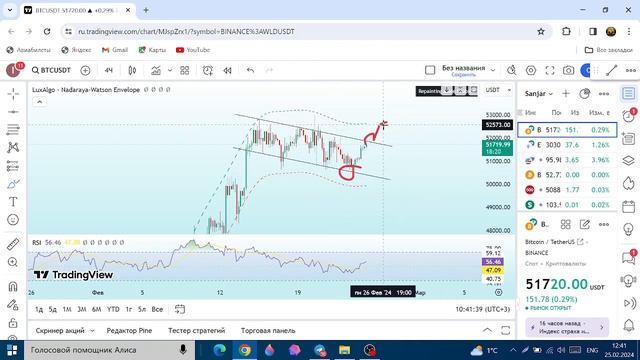Select the ruler measure tool

(x=13, y=244)
